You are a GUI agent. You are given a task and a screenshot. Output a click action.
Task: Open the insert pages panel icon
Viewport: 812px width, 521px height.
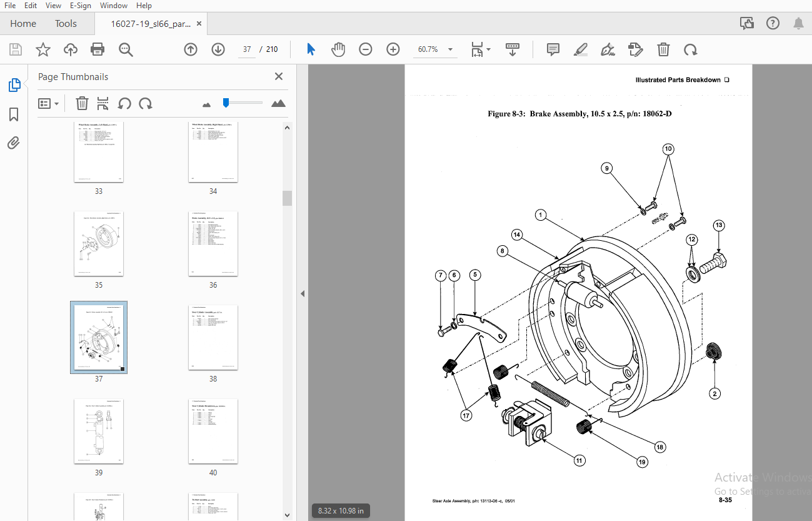(x=103, y=103)
